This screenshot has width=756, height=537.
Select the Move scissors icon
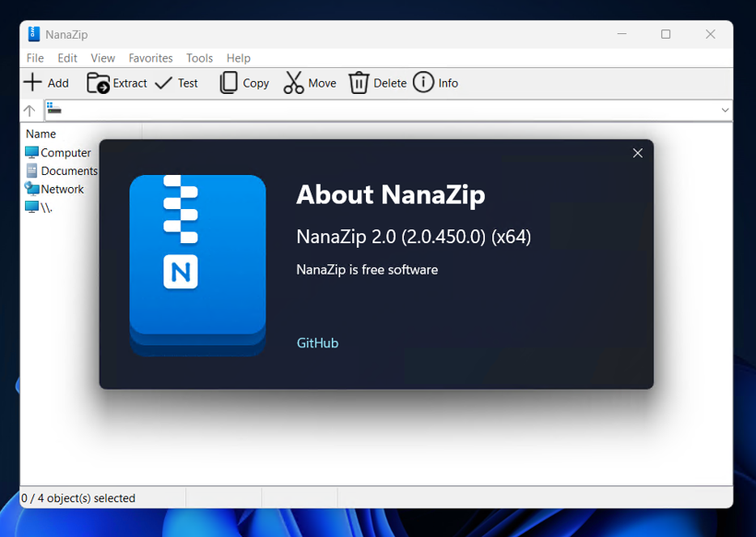pos(293,83)
